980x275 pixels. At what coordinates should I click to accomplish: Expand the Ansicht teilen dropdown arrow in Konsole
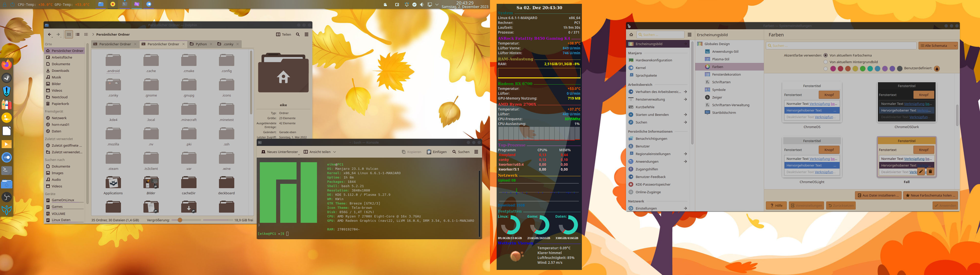[334, 152]
